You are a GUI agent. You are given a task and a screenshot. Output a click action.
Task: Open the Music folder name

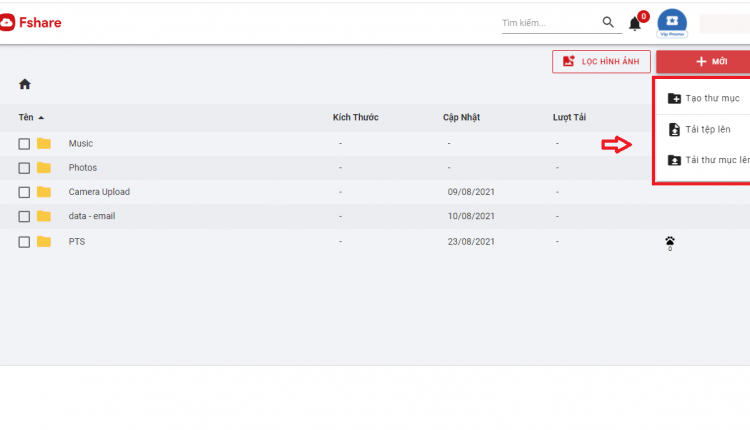80,143
